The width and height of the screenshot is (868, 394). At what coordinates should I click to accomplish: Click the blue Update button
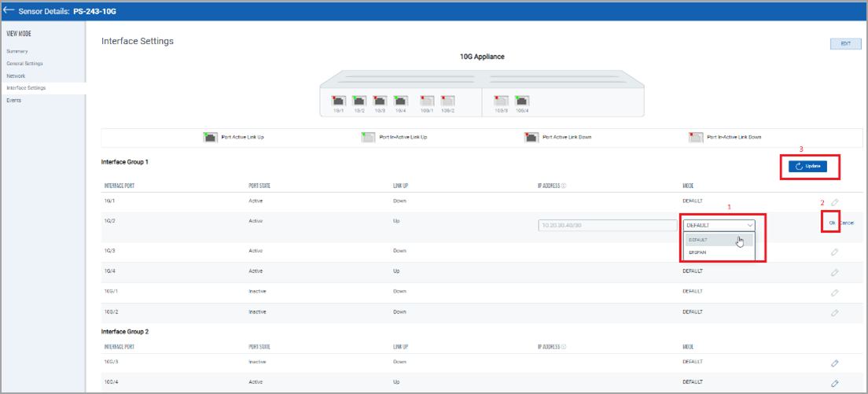[807, 167]
